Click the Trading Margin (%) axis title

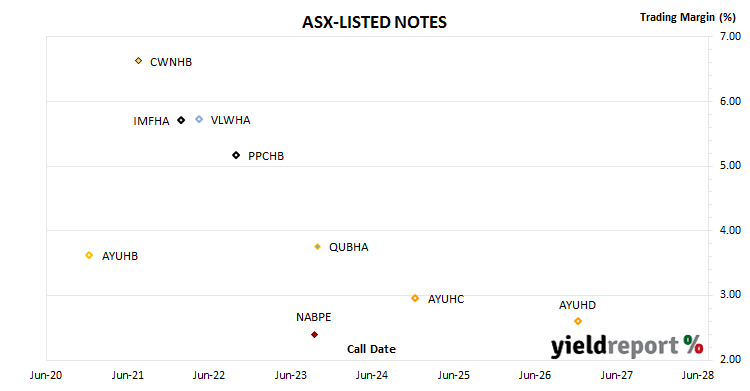point(688,18)
